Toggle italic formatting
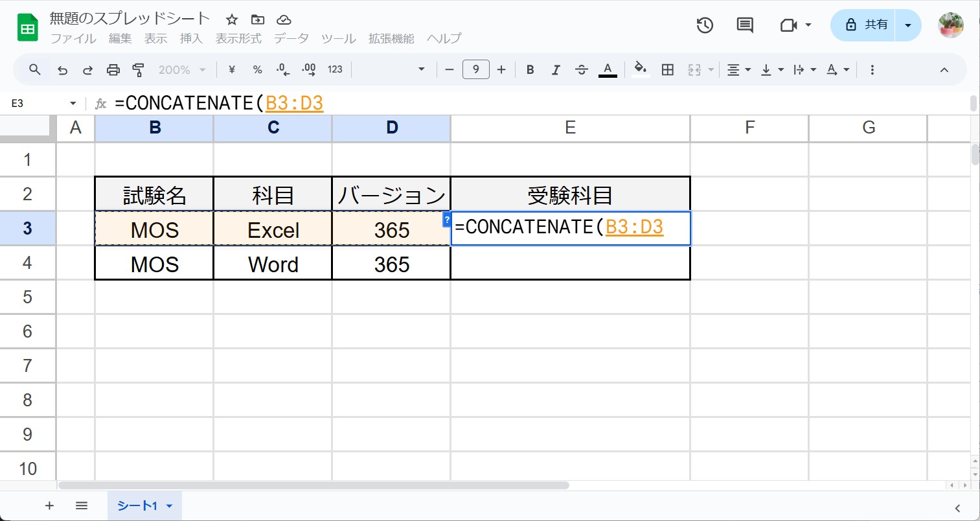The height and width of the screenshot is (521, 980). [x=556, y=69]
